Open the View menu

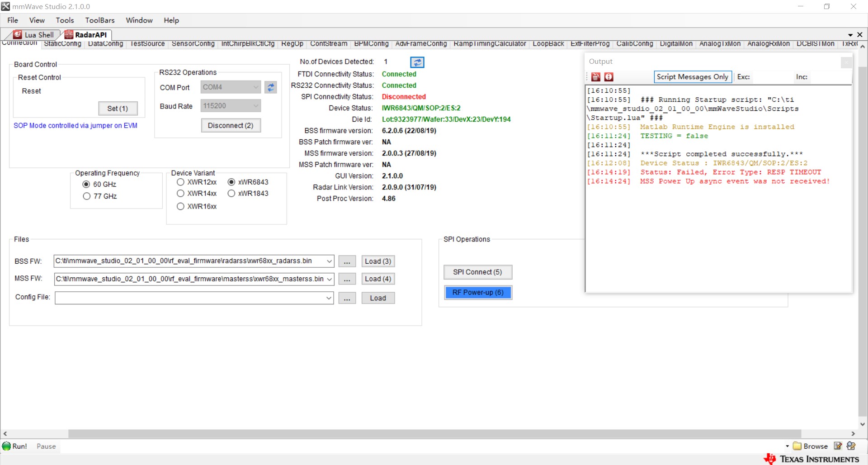(37, 20)
